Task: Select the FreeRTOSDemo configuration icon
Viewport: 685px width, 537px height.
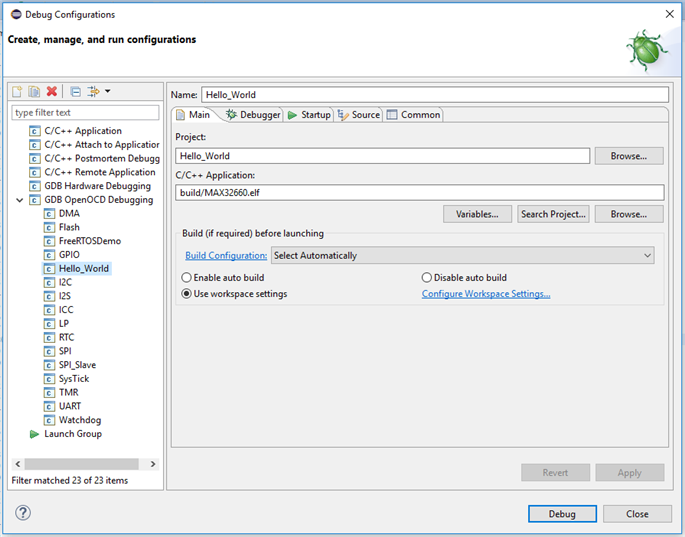Action: [49, 241]
